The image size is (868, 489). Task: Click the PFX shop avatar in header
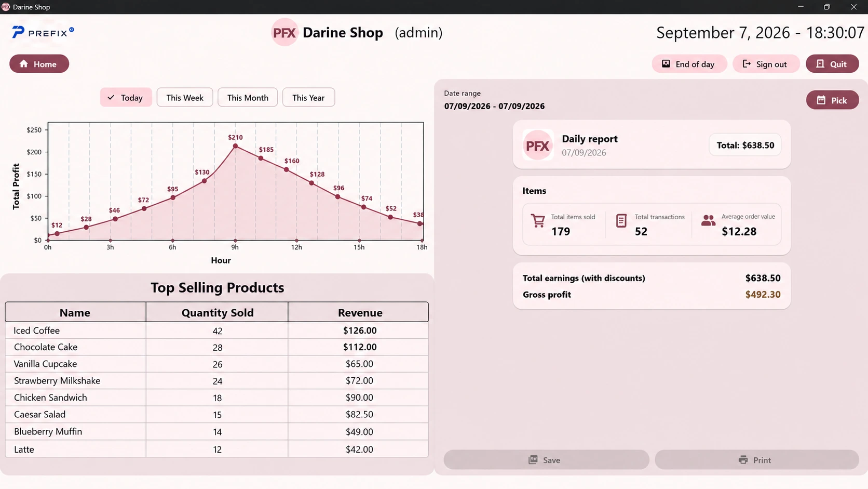click(x=284, y=32)
